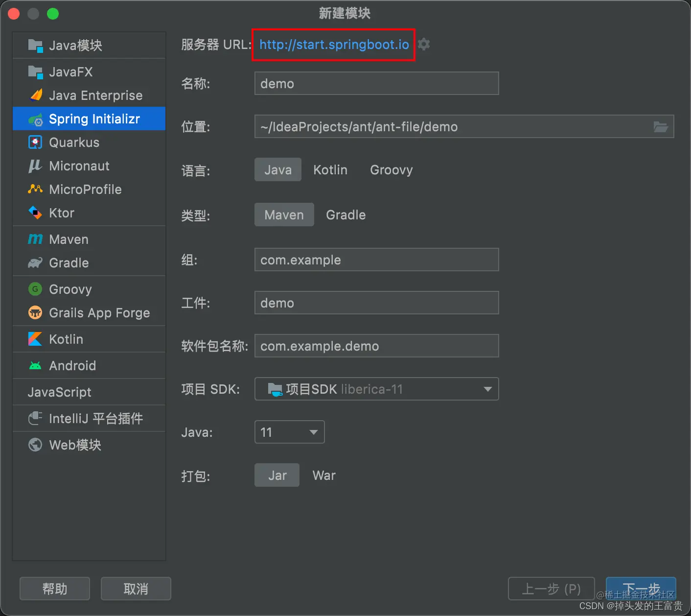The image size is (691, 616).
Task: Focus the 软件包名称 package name field
Action: [377, 346]
